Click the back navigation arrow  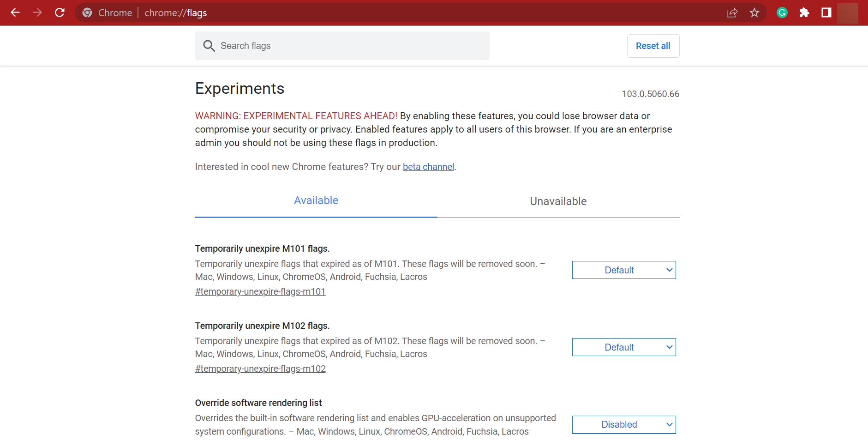pos(15,12)
